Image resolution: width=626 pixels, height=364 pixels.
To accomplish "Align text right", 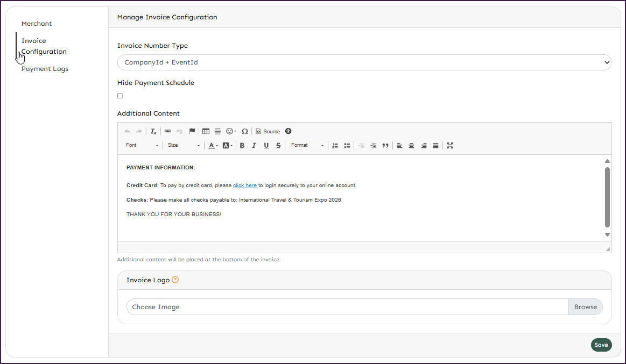I will 424,146.
